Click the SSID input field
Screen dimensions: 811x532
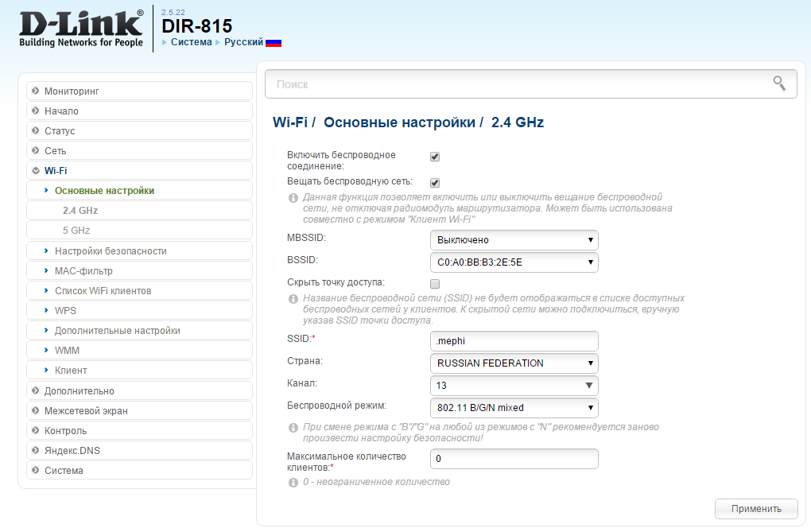pyautogui.click(x=514, y=341)
